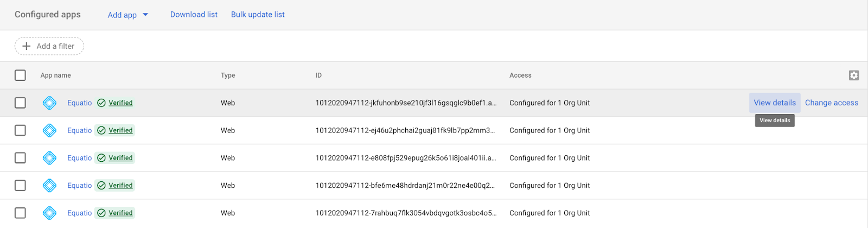Open the Bulk update list link

tap(258, 15)
